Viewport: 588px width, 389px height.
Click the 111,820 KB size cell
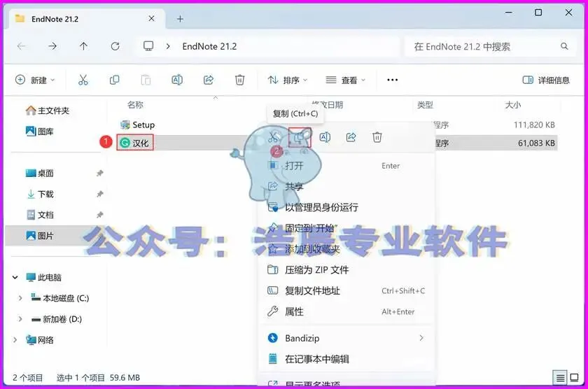coord(534,125)
